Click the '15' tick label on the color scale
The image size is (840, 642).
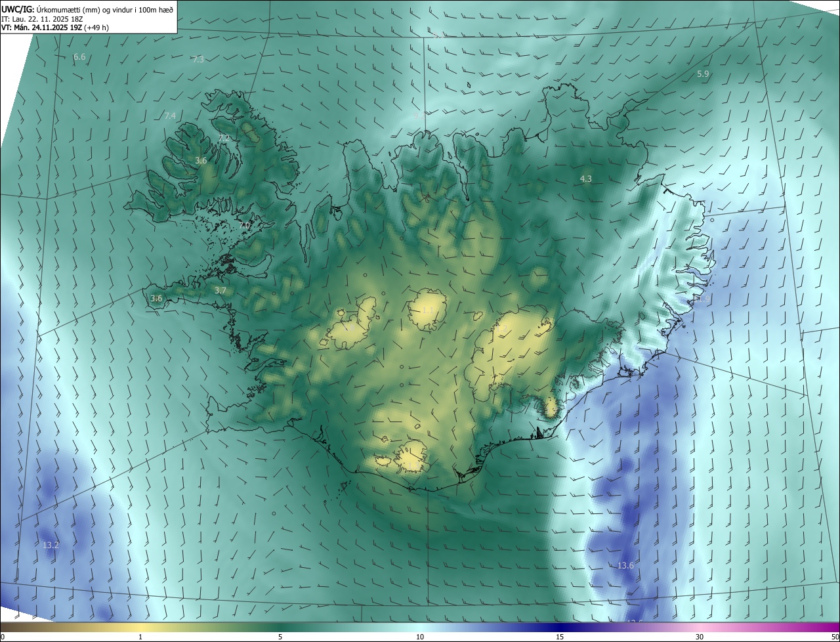pos(560,637)
